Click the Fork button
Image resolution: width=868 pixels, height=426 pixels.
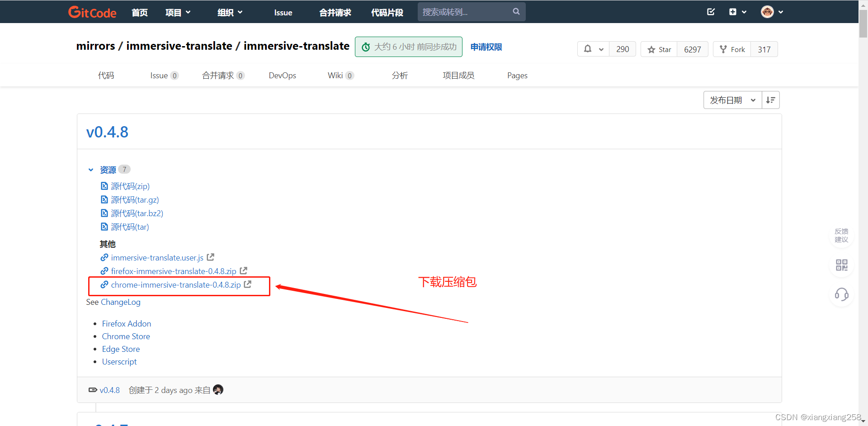coord(732,49)
